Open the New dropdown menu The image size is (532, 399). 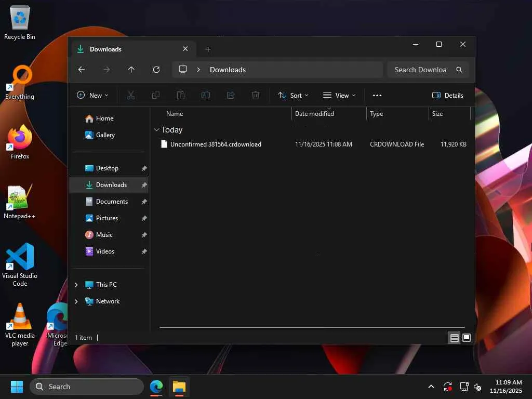[92, 96]
